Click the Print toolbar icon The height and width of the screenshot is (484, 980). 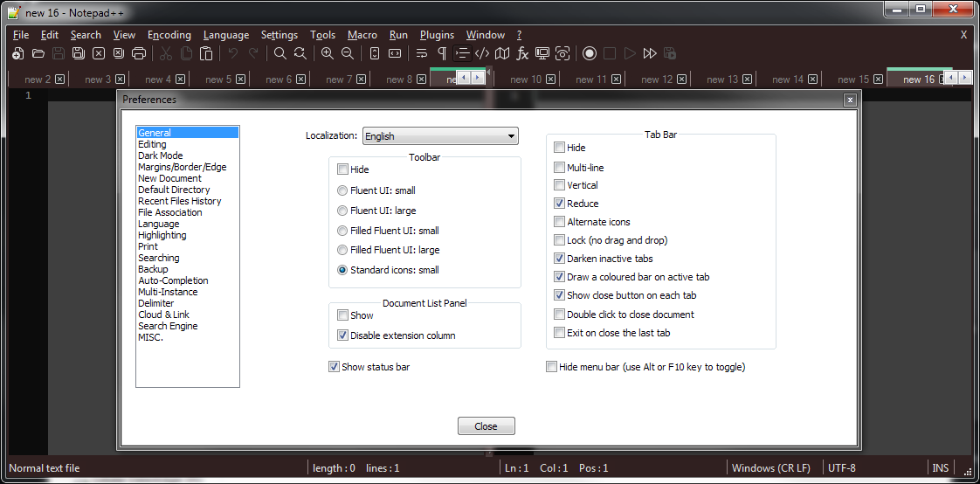tap(138, 53)
